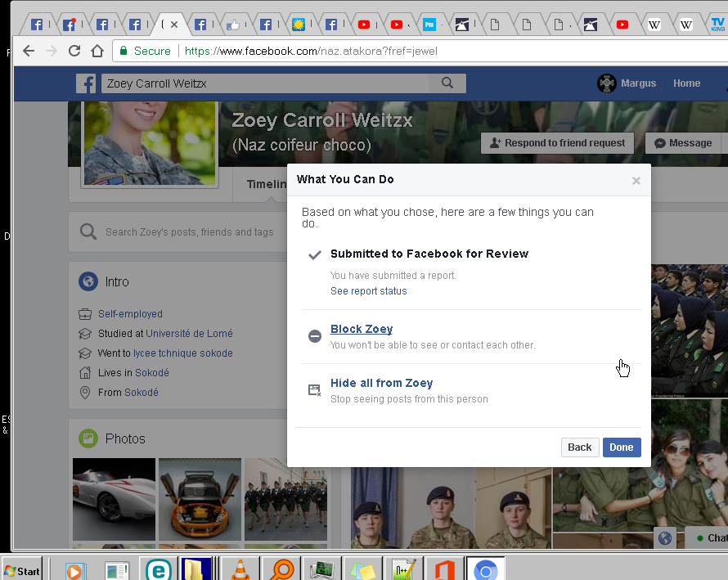Open lycee tchnique sokode link
This screenshot has height=580, width=728.
coord(183,353)
